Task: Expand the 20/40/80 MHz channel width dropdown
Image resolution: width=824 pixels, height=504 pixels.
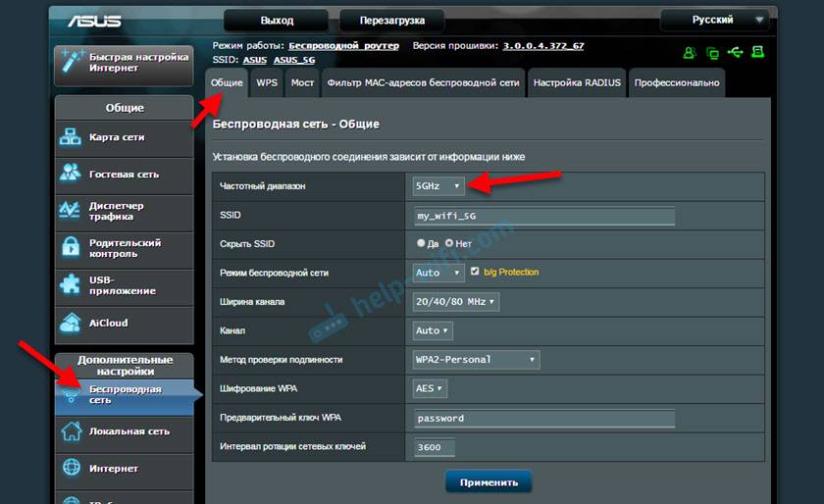Action: tap(456, 302)
